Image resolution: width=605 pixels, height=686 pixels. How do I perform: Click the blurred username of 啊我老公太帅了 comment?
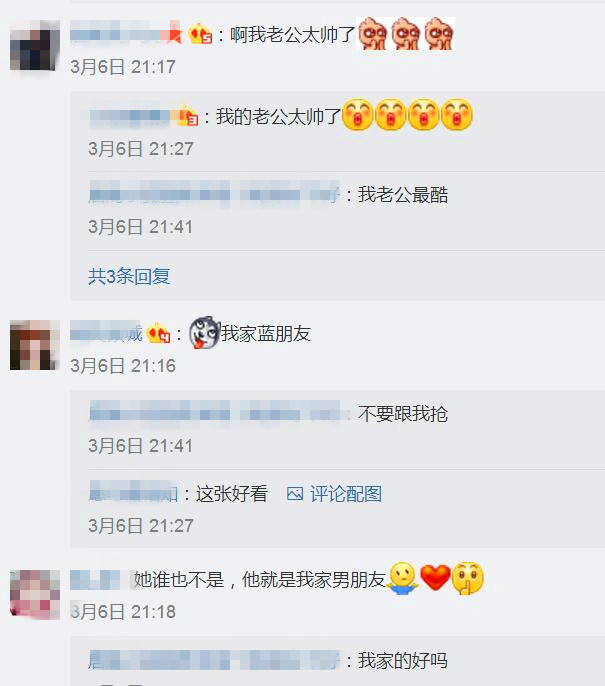[119, 33]
